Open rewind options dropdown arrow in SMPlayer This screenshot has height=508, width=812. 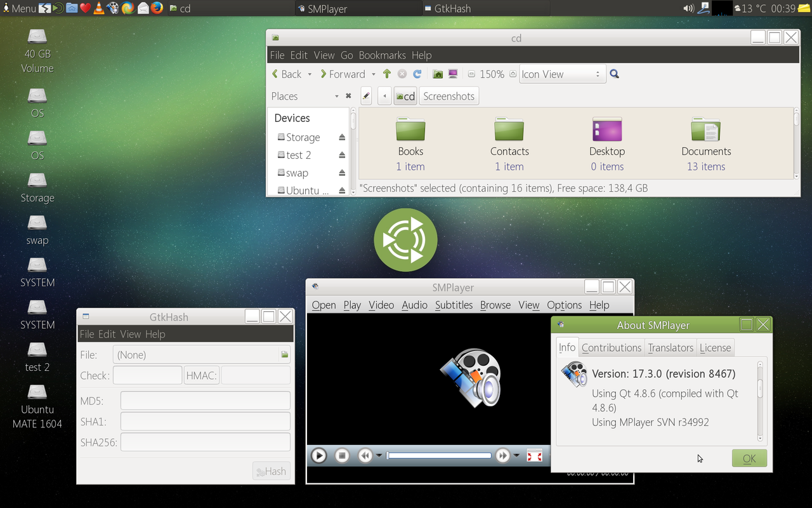[379, 455]
